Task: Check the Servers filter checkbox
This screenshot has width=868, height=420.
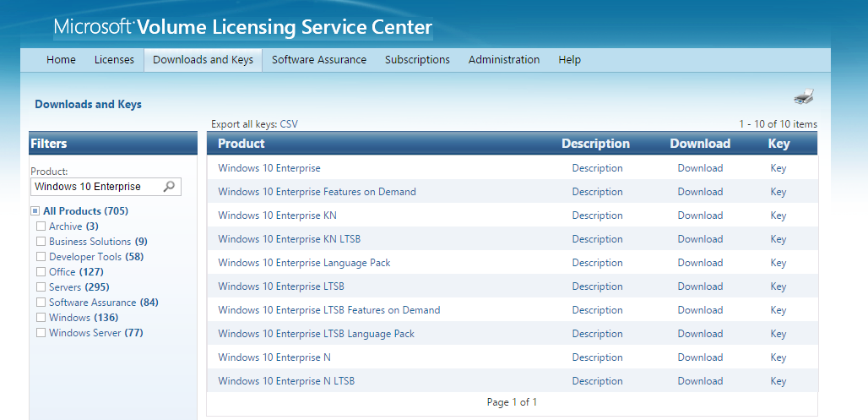Action: click(x=41, y=287)
